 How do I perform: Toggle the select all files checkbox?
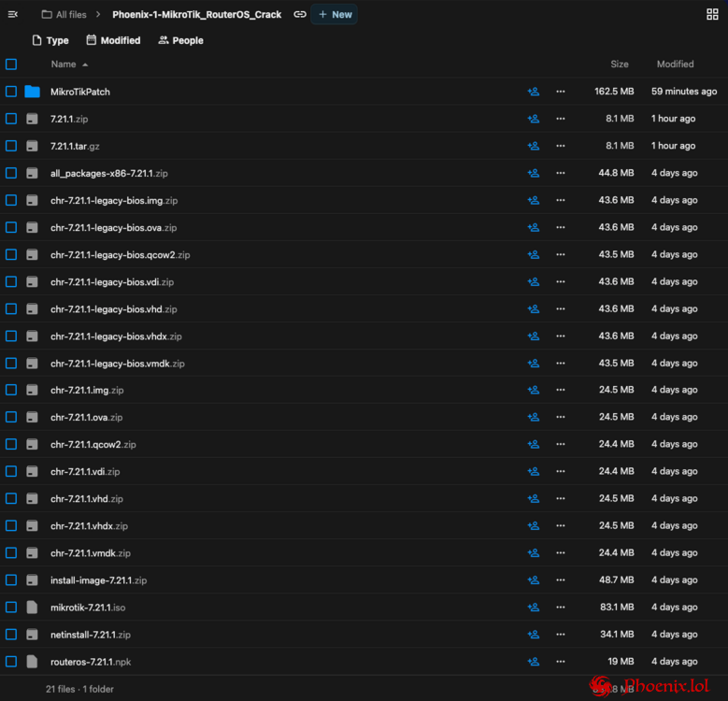(11, 64)
